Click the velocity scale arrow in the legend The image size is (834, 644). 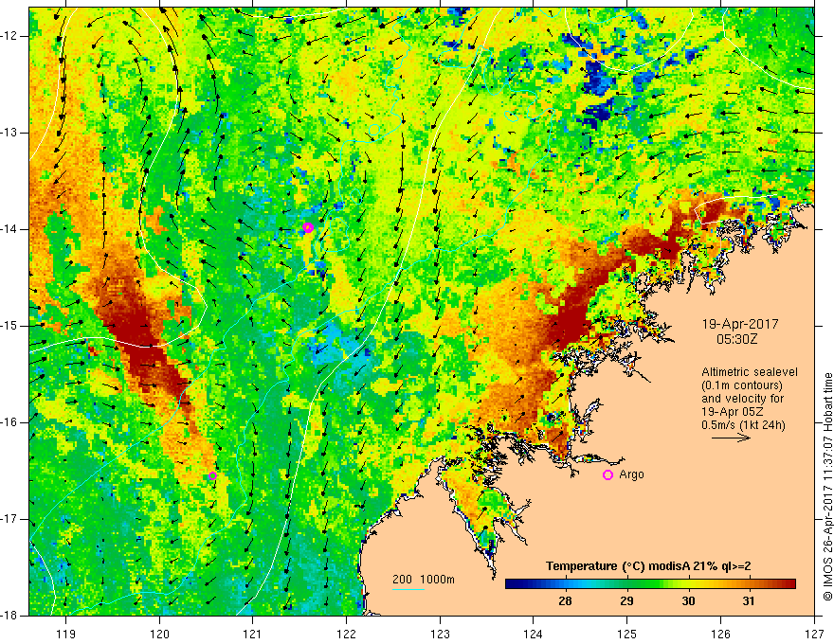(x=731, y=438)
